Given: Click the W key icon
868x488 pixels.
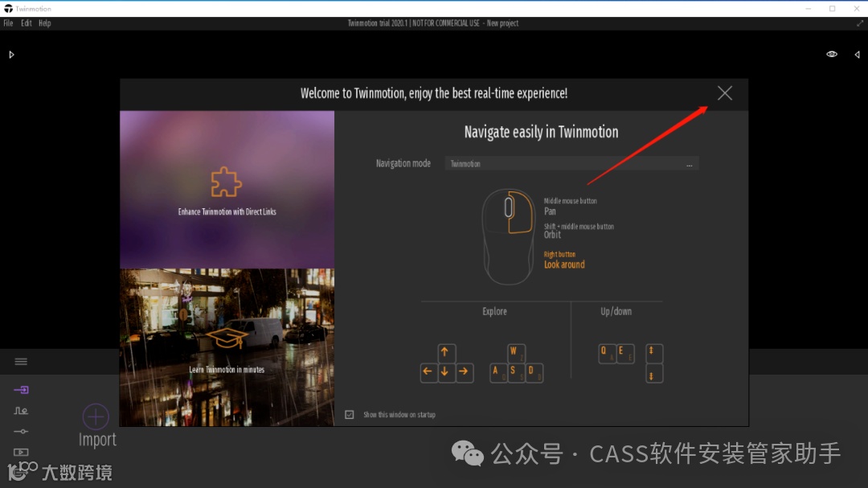Looking at the screenshot, I should 516,353.
